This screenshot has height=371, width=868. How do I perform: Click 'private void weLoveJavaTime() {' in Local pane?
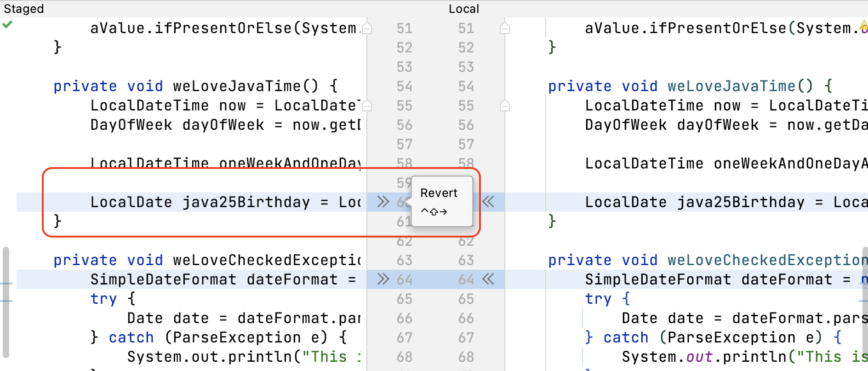[691, 86]
